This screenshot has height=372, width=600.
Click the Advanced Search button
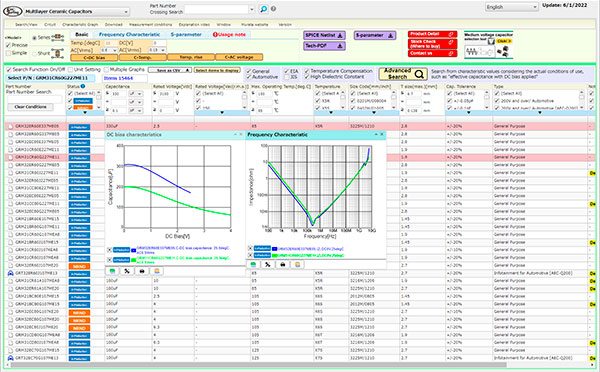[403, 74]
